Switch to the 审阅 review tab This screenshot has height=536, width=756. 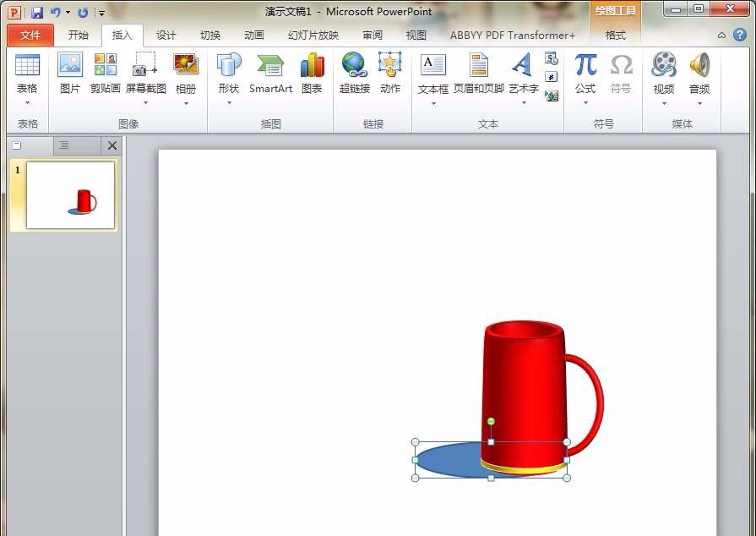pyautogui.click(x=373, y=36)
